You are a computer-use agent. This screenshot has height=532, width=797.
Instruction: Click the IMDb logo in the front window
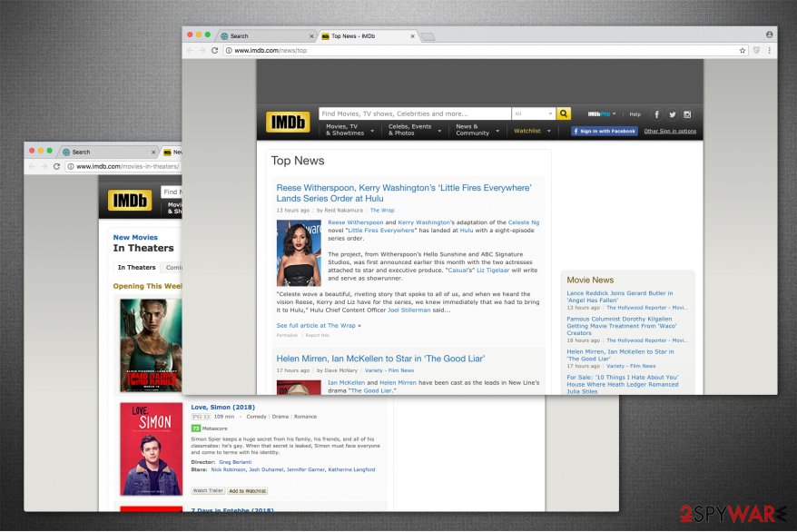(x=288, y=122)
